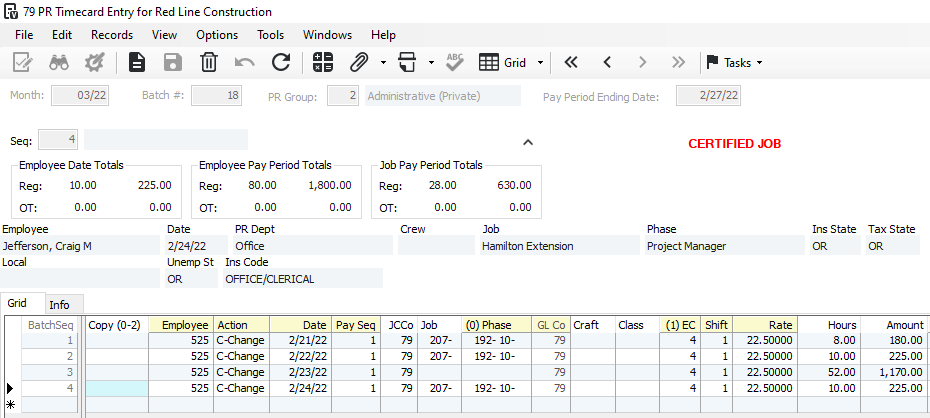Viewport: 930px width, 418px height.
Task: Open the Options menu
Action: click(x=217, y=35)
